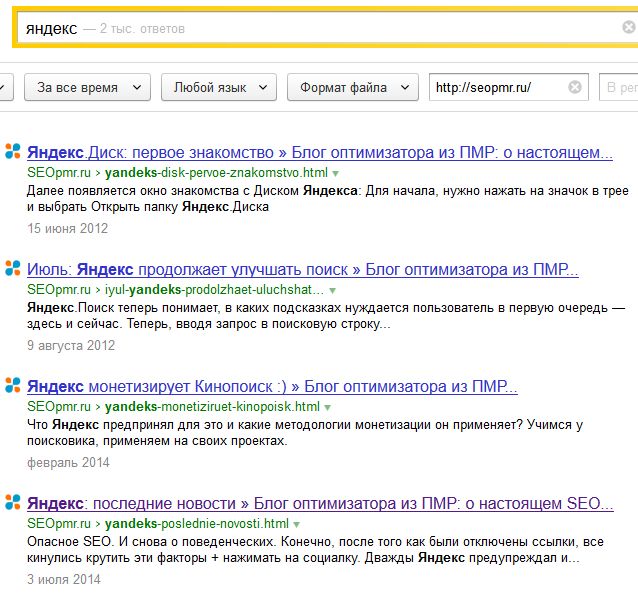Click snippet starting Что Яндекс предпринял

click(x=305, y=433)
